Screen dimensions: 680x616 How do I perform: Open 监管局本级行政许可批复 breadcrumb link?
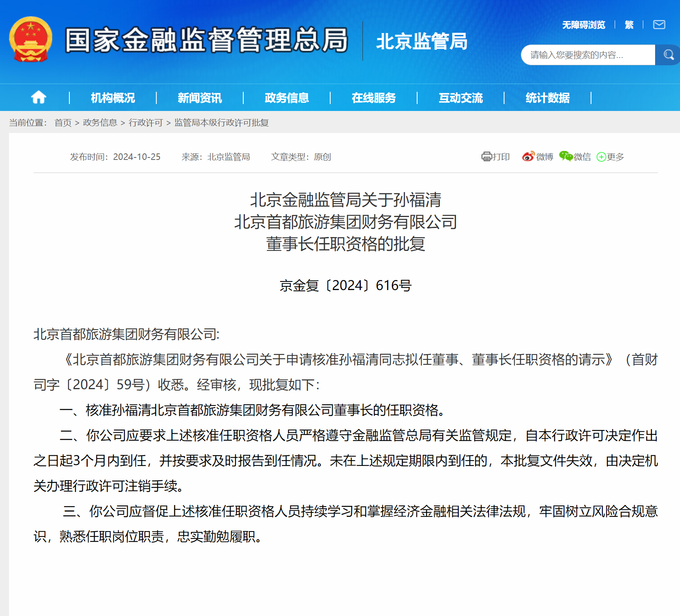point(221,123)
